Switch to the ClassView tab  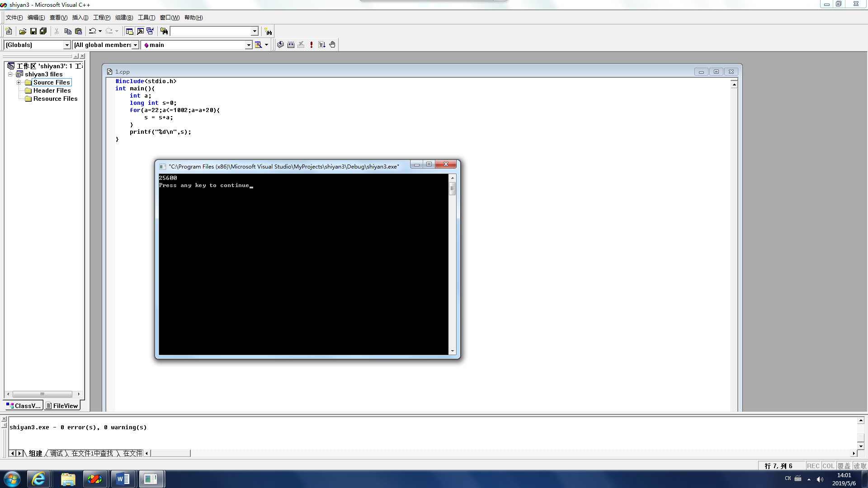(24, 406)
